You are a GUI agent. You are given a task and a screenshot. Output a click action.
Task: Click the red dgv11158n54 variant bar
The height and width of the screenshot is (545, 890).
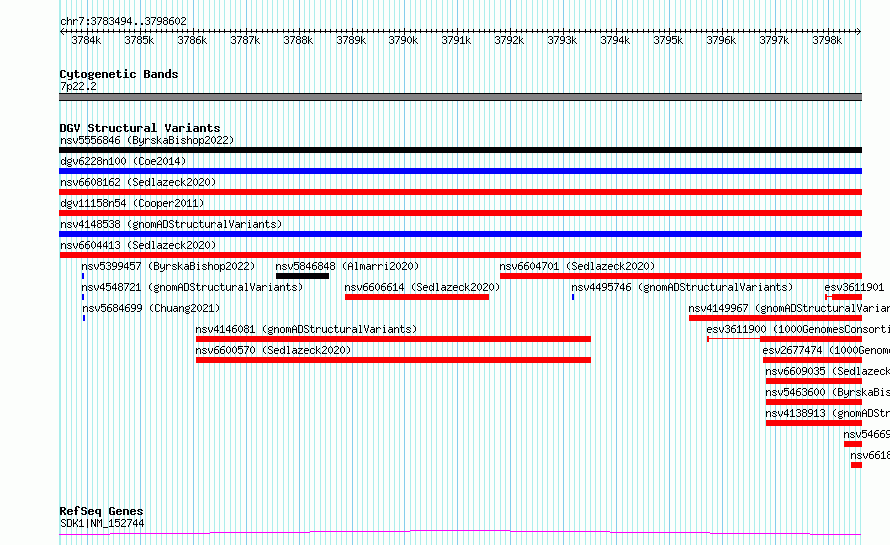pyautogui.click(x=460, y=213)
